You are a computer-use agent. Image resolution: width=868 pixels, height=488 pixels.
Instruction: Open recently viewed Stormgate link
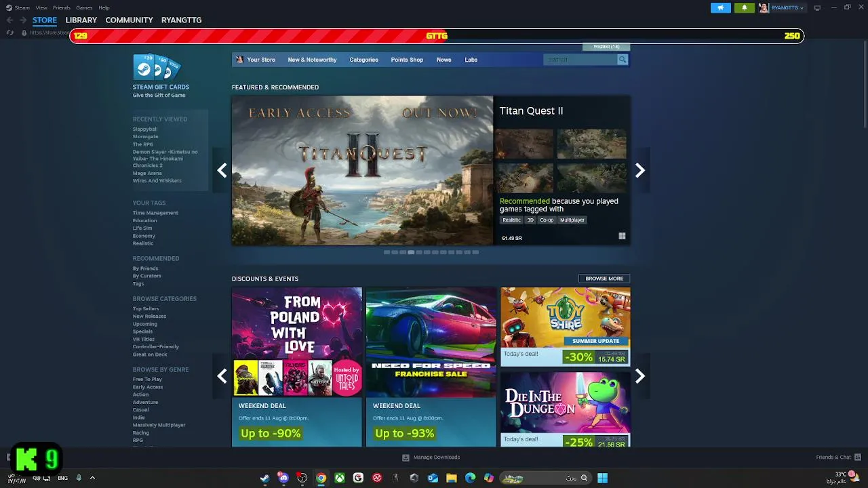(145, 136)
